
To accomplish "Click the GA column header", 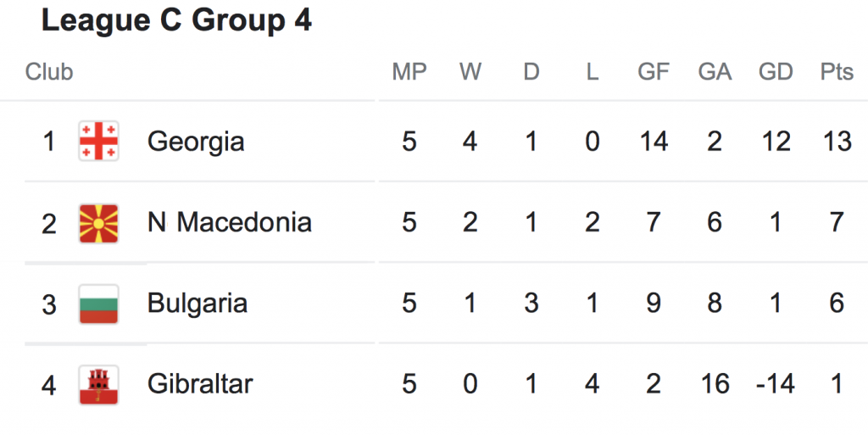I will pos(715,72).
